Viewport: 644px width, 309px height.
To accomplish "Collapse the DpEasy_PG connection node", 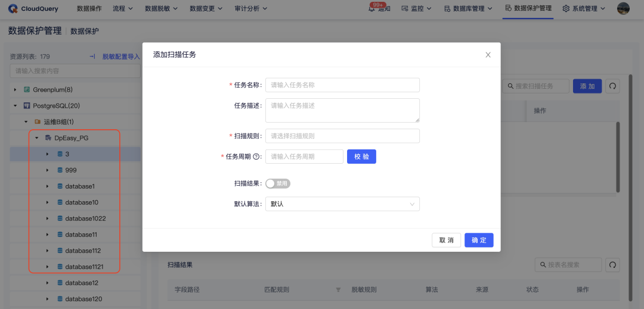I will coord(36,138).
